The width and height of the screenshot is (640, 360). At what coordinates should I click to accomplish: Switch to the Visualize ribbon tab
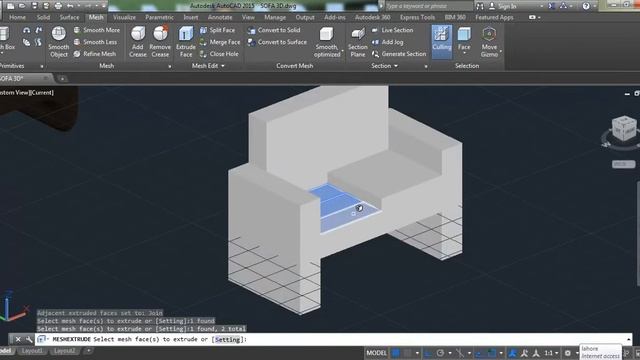point(124,17)
